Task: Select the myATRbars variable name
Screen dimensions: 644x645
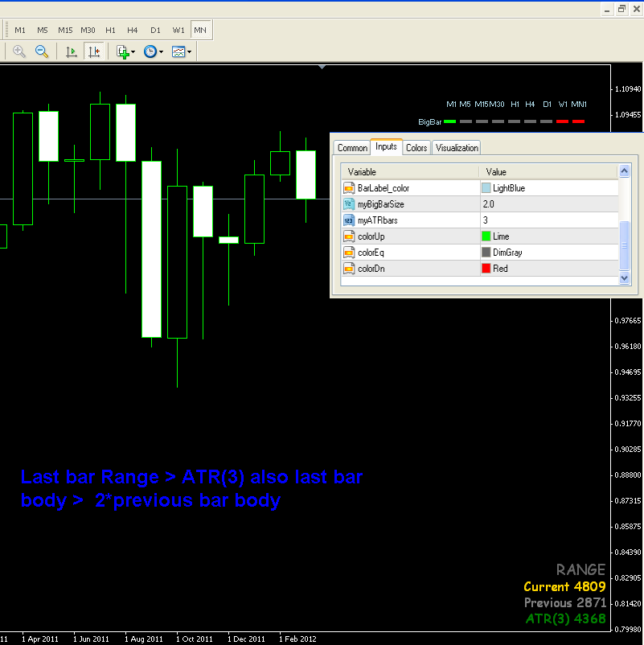Action: (378, 220)
